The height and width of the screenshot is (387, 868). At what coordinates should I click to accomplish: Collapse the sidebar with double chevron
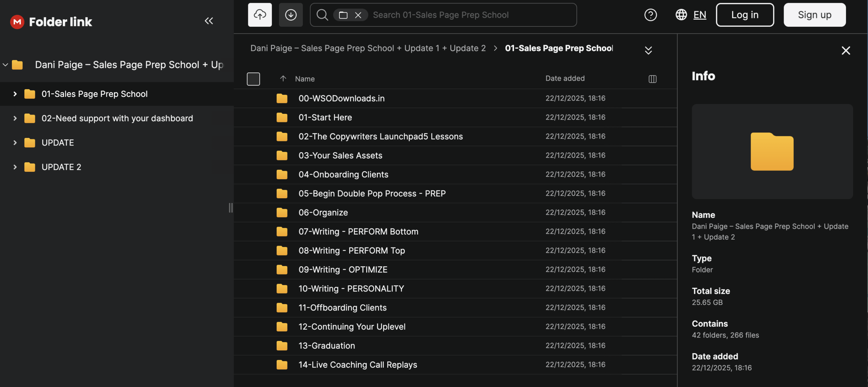[x=209, y=21]
